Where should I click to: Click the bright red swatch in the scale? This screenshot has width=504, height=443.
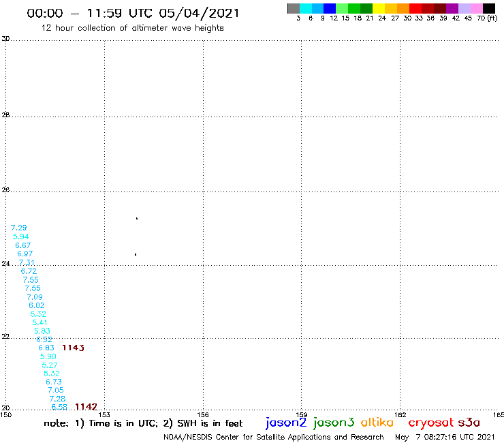415,8
